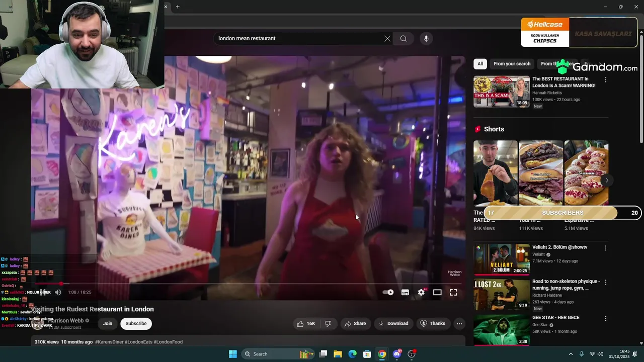
Task: Clear the YouTube search box text
Action: (x=387, y=39)
